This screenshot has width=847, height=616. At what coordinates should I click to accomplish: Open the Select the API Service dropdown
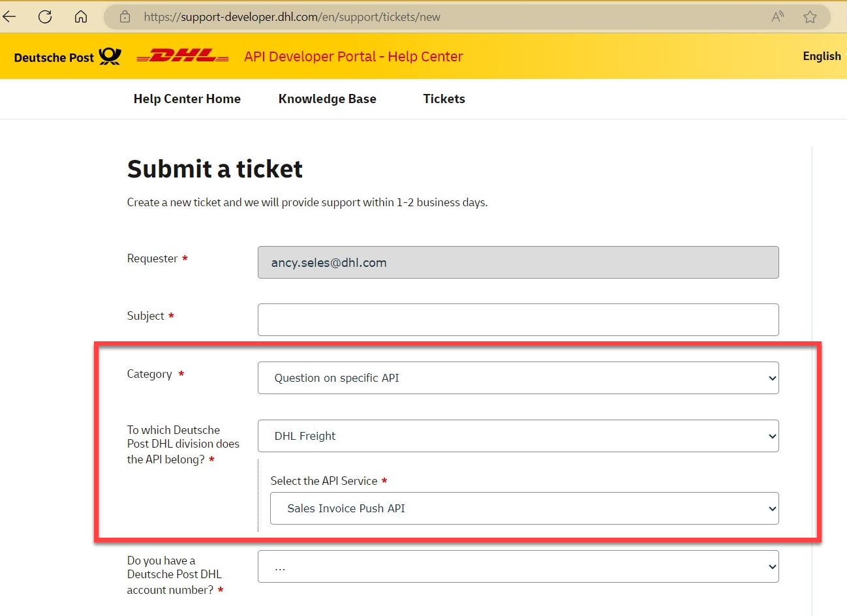tap(524, 508)
